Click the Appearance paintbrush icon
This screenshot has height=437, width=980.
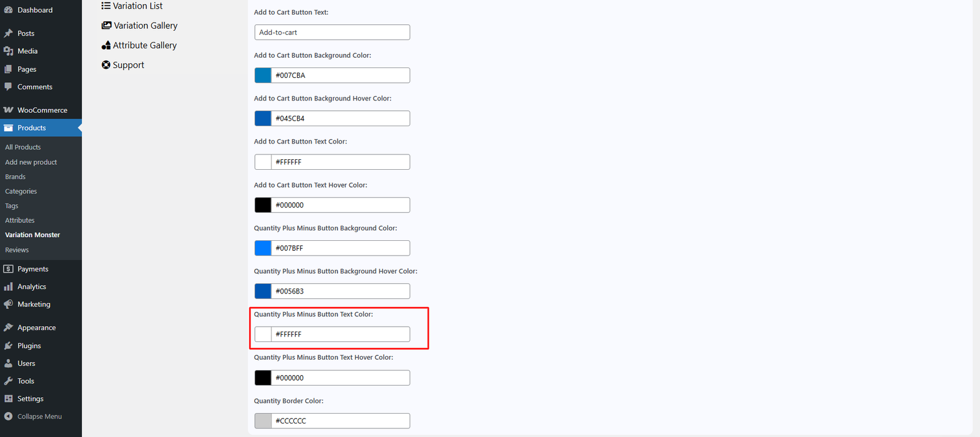coord(9,328)
